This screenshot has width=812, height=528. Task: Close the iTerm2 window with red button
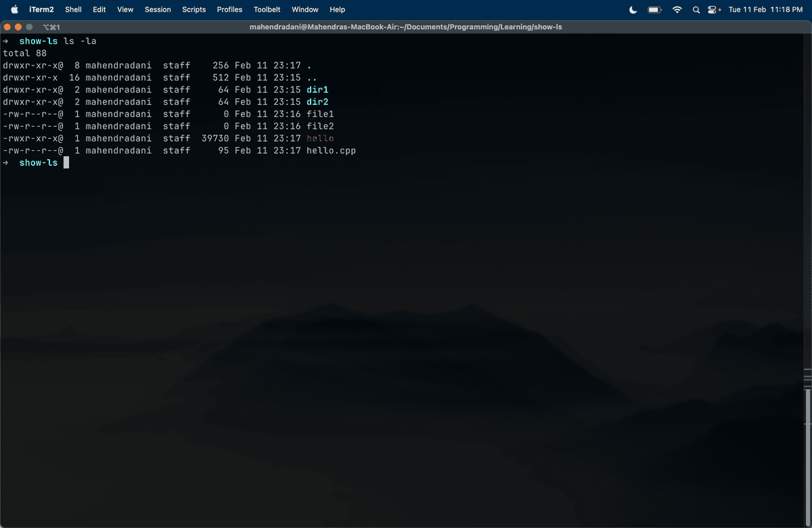tap(7, 27)
